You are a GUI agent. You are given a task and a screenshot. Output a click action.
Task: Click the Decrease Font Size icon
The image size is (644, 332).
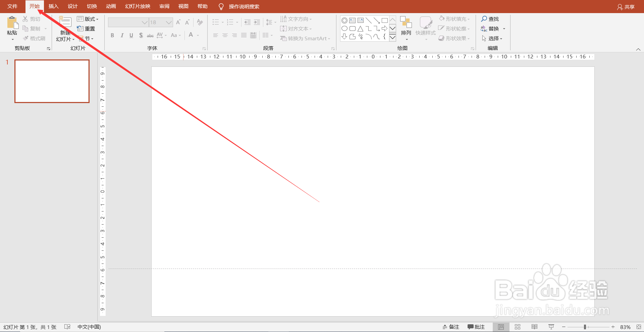187,22
